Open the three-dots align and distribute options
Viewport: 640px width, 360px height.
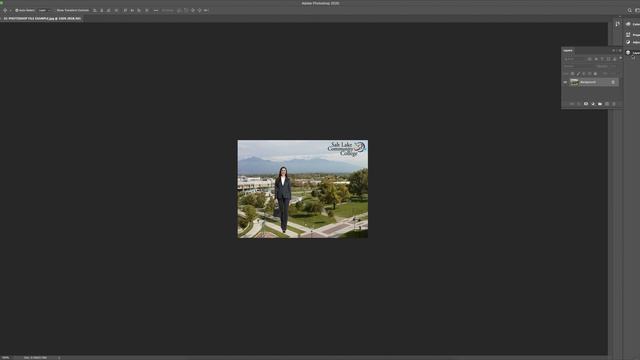point(156,10)
